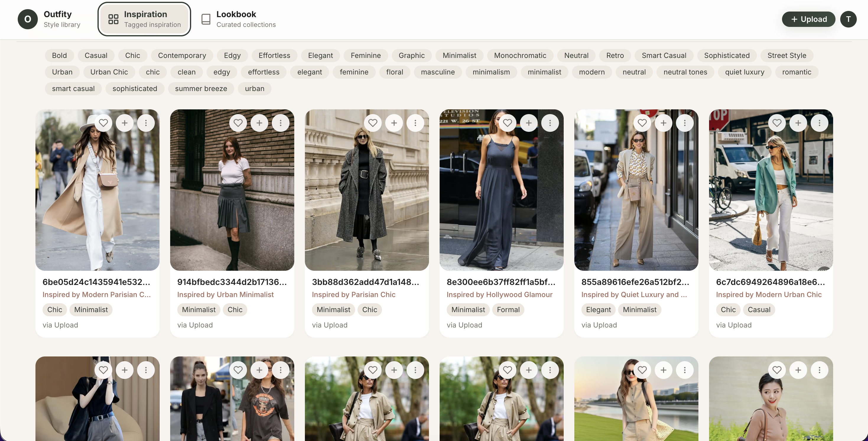Viewport: 868px width, 441px height.
Task: Click Elegant tag on Quiet Luxury card
Action: coord(599,310)
